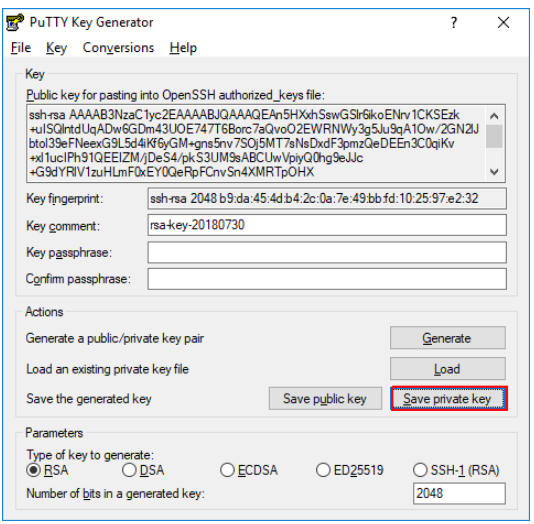This screenshot has height=524, width=534.
Task: Click the Key passphrase field
Action: coord(327,252)
